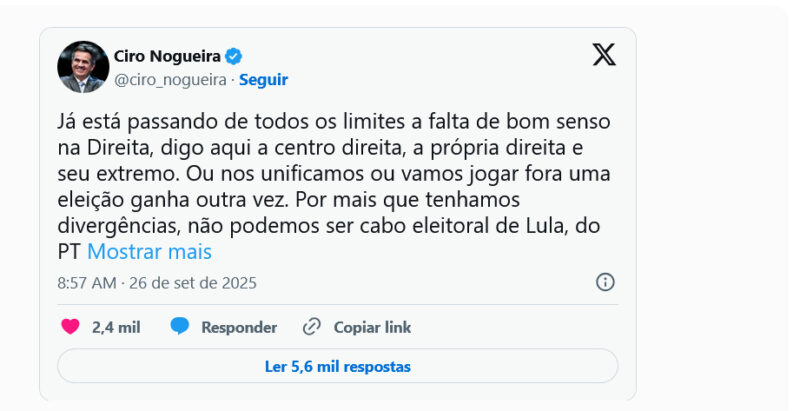Select the Copiar link label

[x=372, y=327]
